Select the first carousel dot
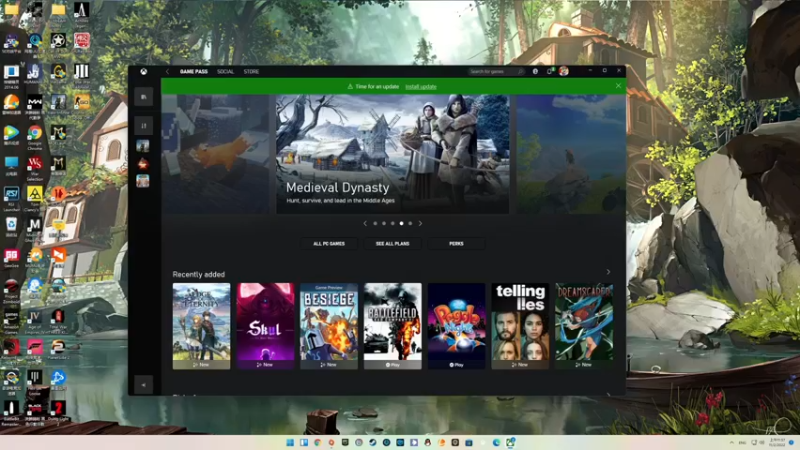The height and width of the screenshot is (450, 800). click(x=376, y=223)
